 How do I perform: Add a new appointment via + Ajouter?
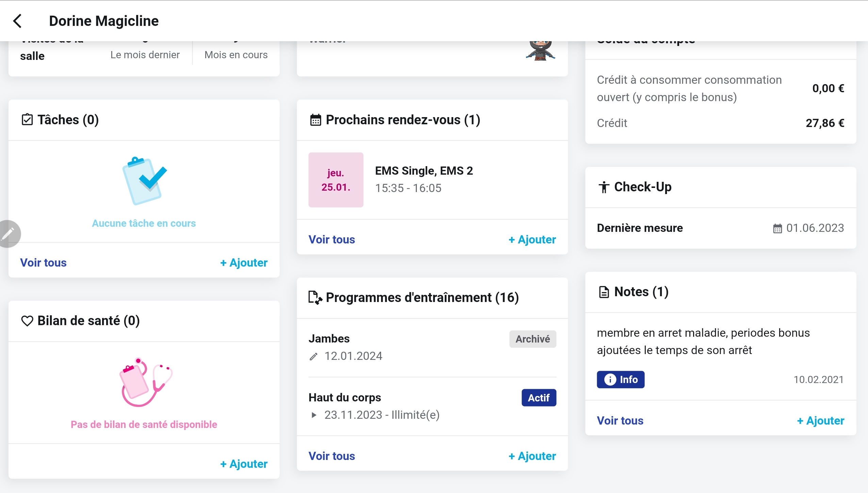point(532,240)
